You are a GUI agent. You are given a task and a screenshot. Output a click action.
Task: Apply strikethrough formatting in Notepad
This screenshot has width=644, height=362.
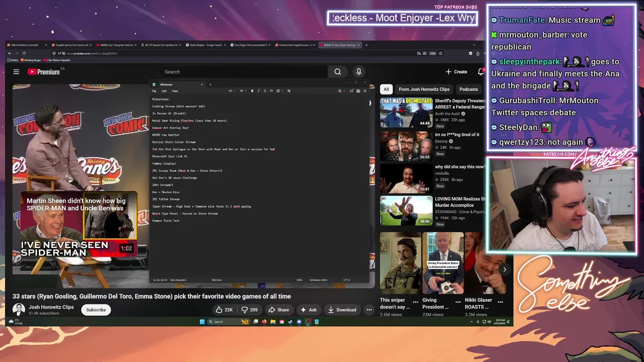click(265, 91)
